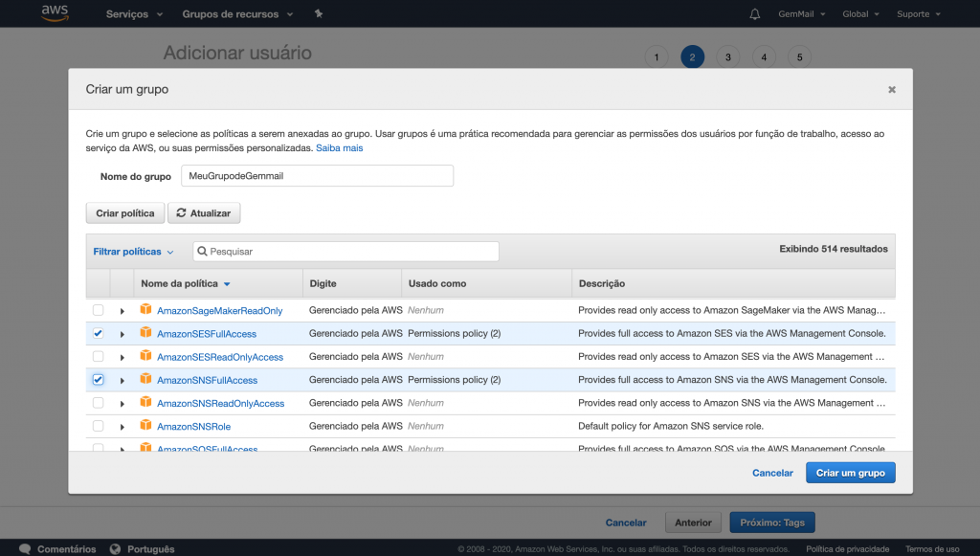Expand AmazonSESFullAccess policy details

coord(122,334)
